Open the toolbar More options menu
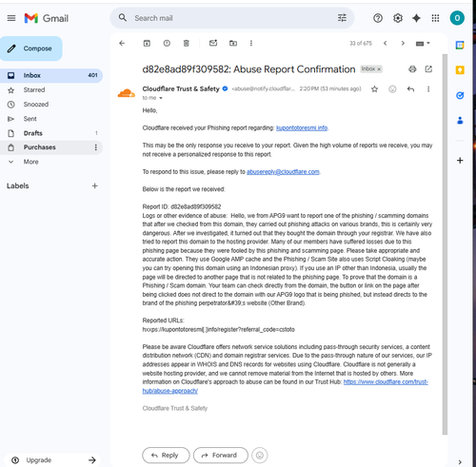The height and width of the screenshot is (467, 476). click(x=251, y=43)
